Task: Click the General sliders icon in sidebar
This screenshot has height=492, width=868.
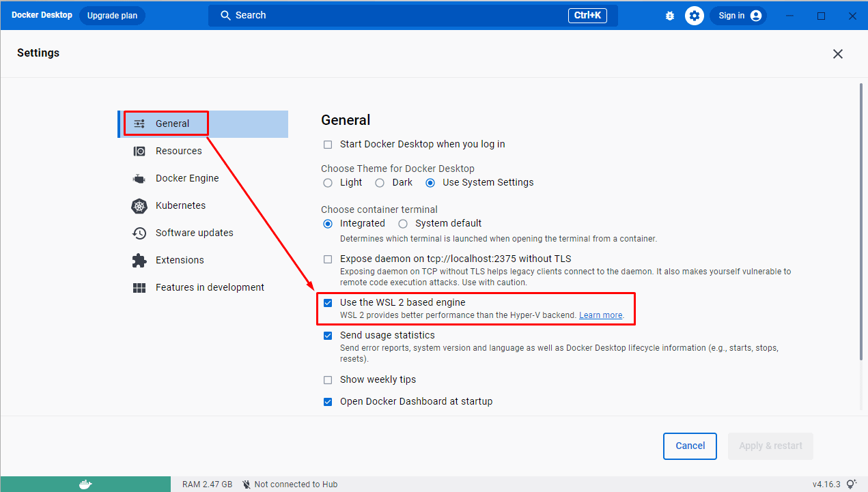Action: [x=139, y=124]
